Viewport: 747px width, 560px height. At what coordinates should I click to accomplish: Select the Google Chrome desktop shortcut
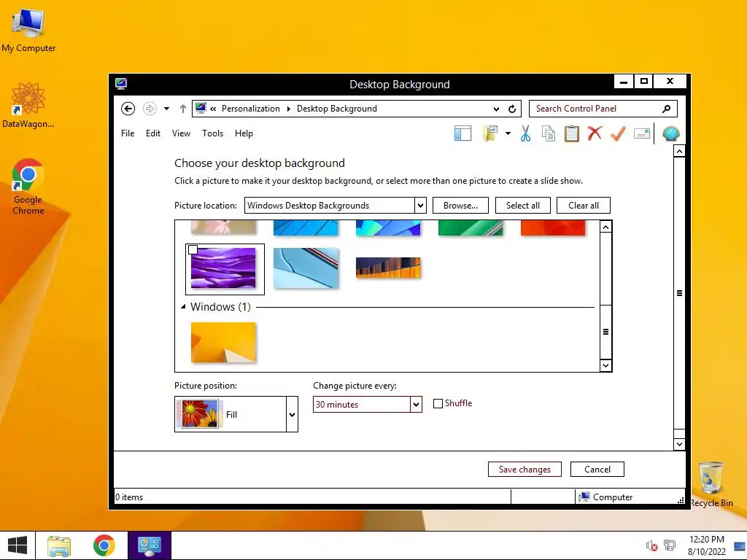28,187
